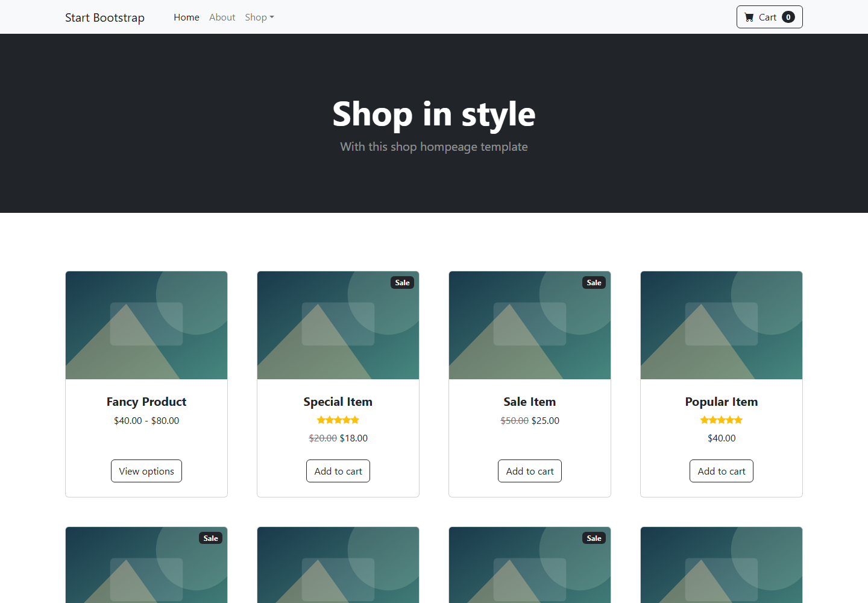This screenshot has width=868, height=603.
Task: Click the Special Item title
Action: (338, 402)
